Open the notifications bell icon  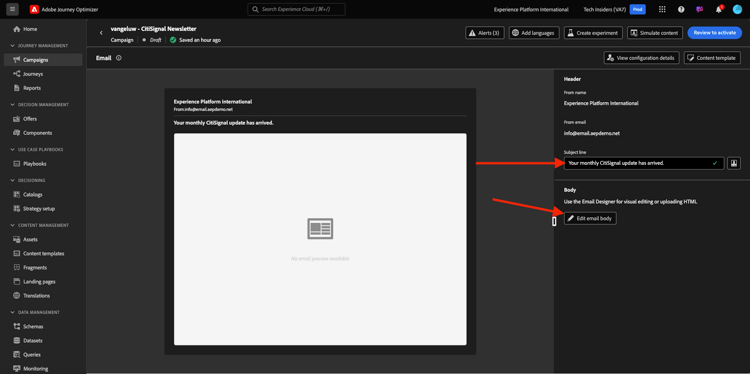[718, 9]
